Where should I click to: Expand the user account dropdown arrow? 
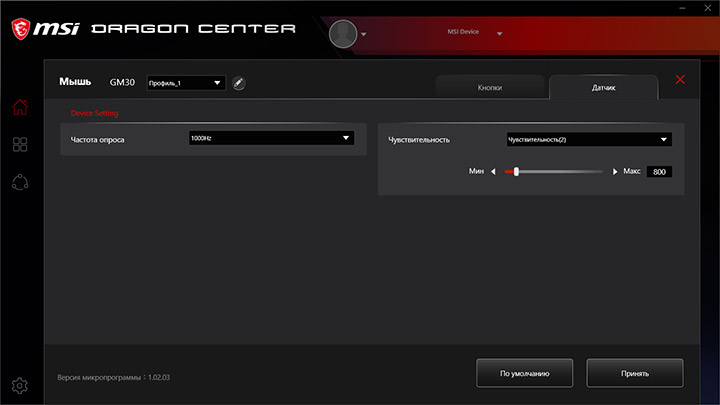point(364,34)
